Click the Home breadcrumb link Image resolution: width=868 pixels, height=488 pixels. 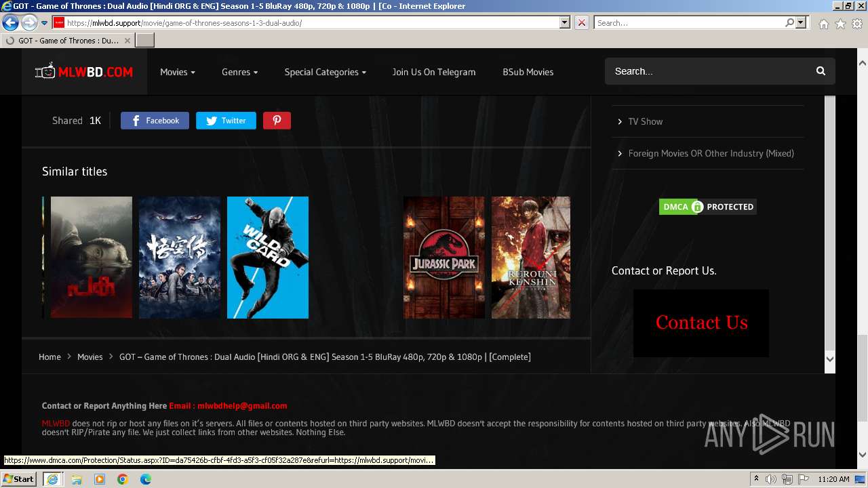pyautogui.click(x=50, y=357)
